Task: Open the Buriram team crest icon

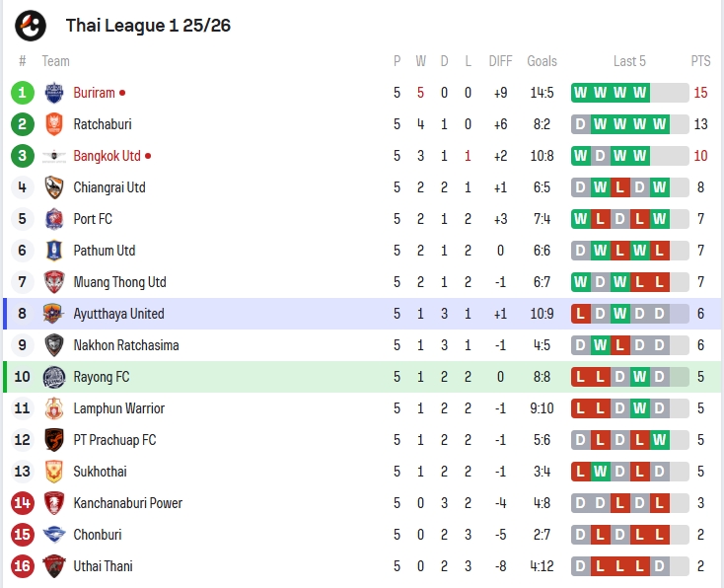Action: click(54, 93)
